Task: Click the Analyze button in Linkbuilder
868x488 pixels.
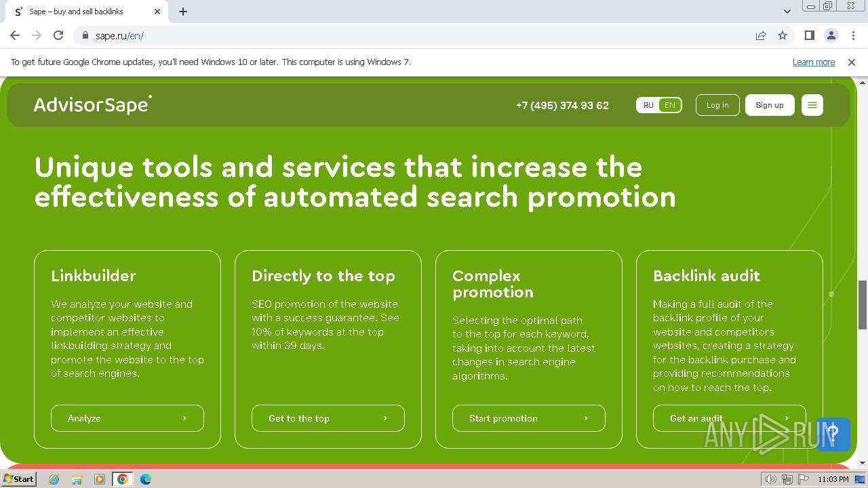Action: 127,418
